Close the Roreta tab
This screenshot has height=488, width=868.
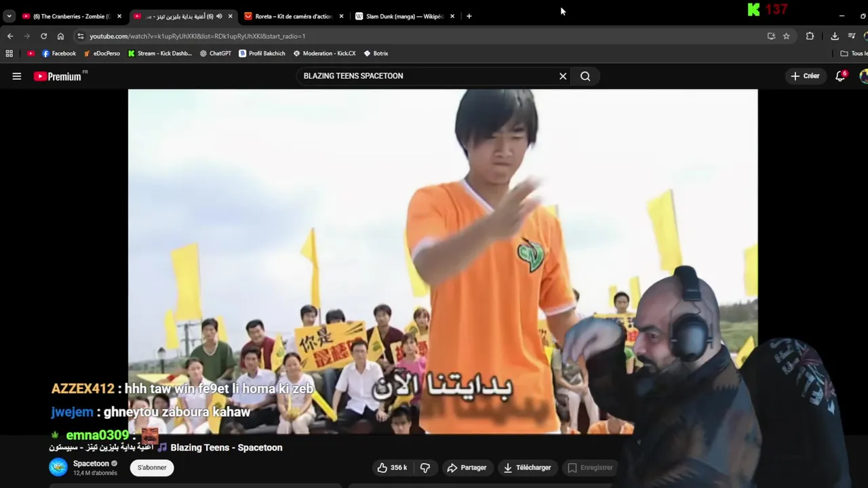pos(341,16)
